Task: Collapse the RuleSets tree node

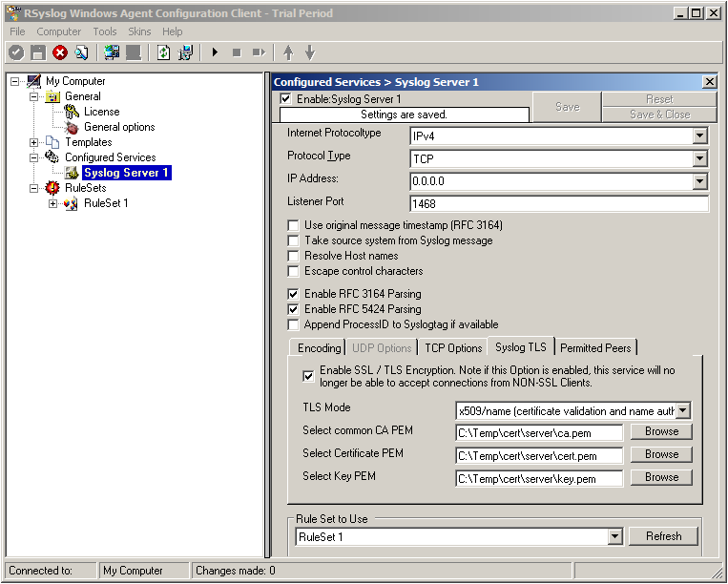Action: click(x=34, y=188)
